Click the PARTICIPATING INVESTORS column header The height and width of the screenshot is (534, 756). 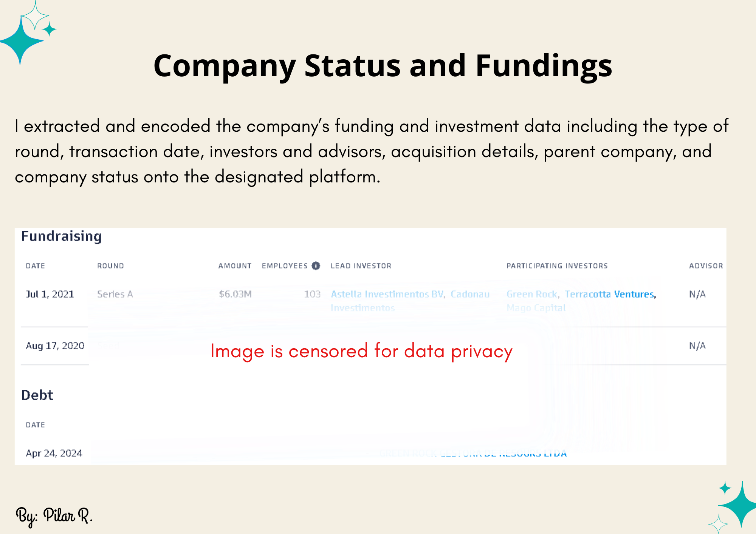557,266
